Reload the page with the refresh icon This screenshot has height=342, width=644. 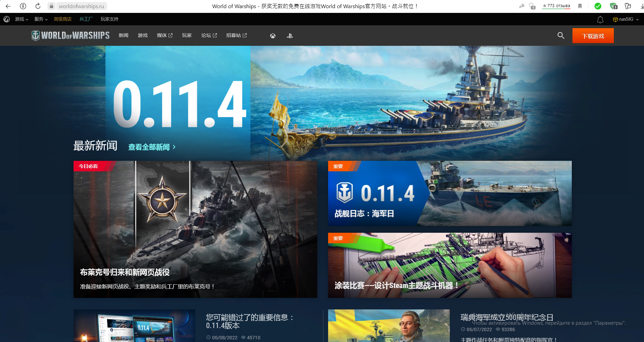38,6
